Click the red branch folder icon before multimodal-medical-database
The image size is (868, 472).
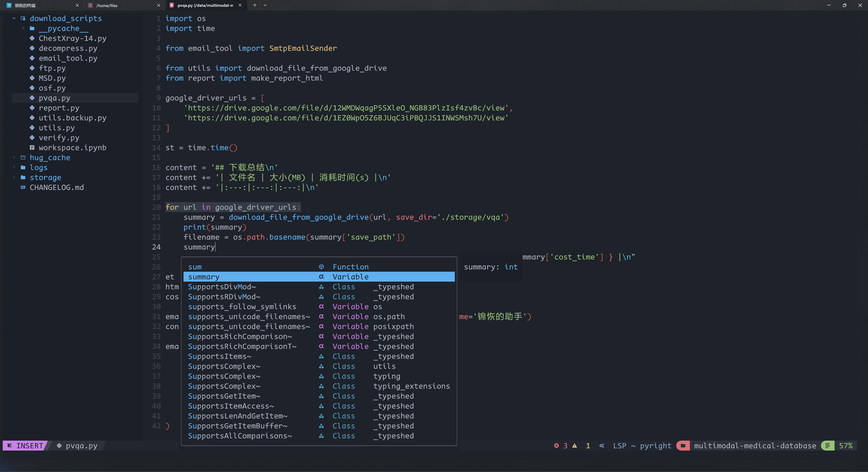pos(683,446)
